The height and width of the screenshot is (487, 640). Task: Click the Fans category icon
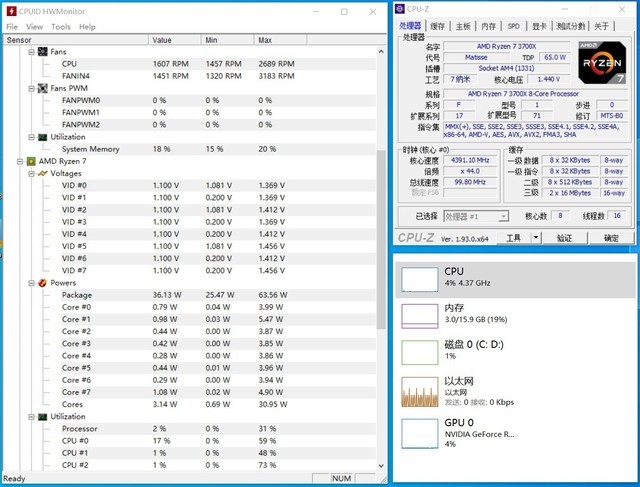pyautogui.click(x=42, y=52)
